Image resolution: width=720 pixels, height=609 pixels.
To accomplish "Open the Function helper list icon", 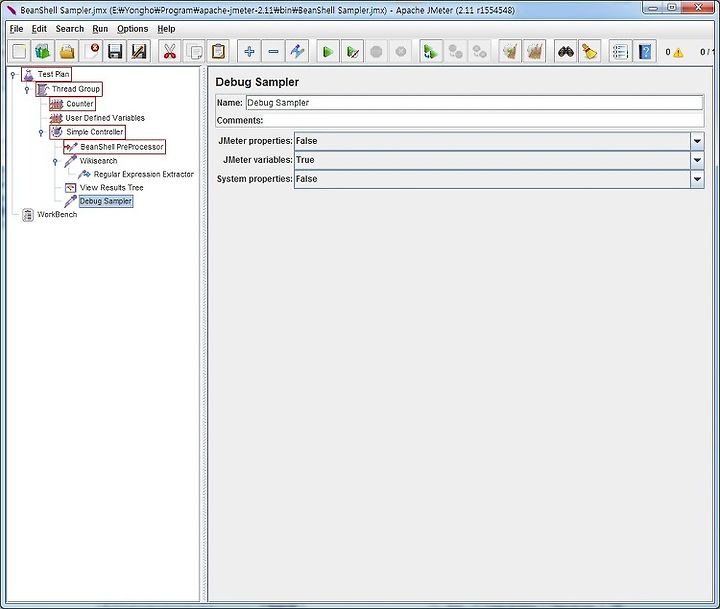I will [x=620, y=51].
